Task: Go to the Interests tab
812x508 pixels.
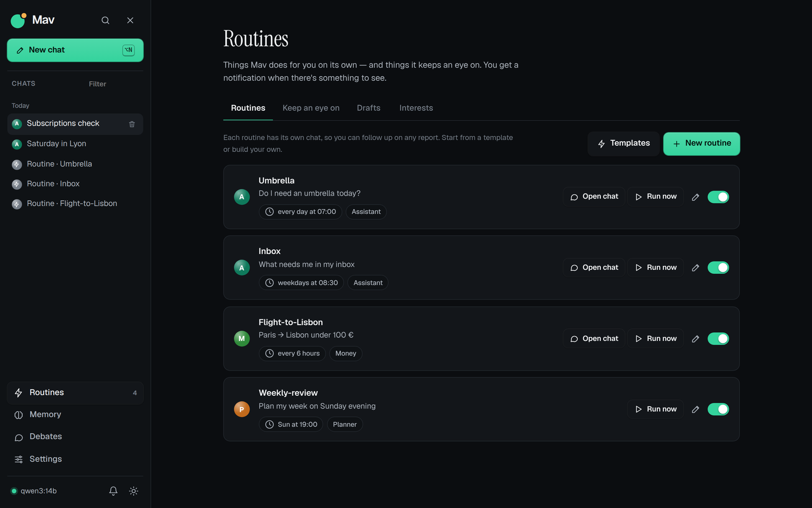Action: (416, 108)
